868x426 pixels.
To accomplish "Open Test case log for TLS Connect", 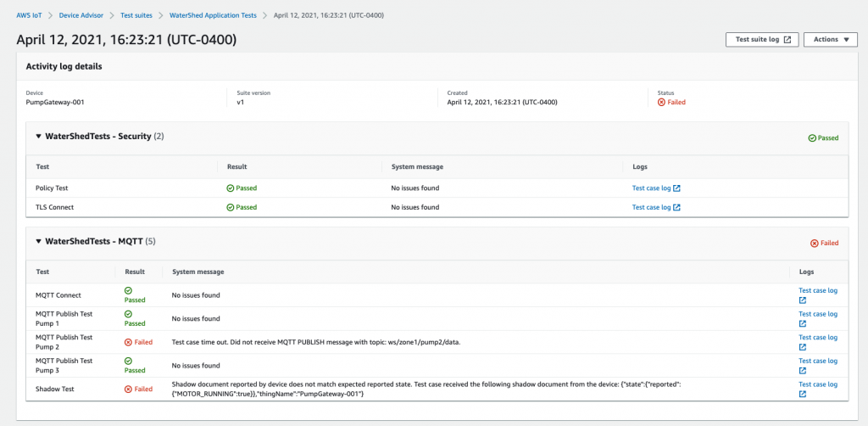I will pyautogui.click(x=656, y=207).
